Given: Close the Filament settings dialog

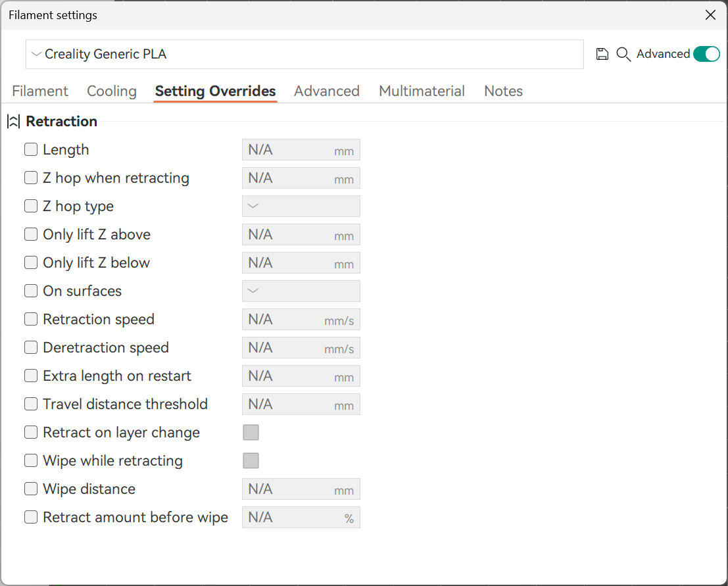Looking at the screenshot, I should tap(710, 15).
